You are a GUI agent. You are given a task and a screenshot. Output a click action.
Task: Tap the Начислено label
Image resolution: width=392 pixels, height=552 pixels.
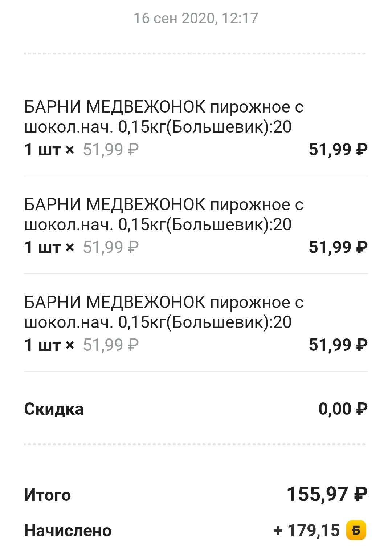pos(68,531)
